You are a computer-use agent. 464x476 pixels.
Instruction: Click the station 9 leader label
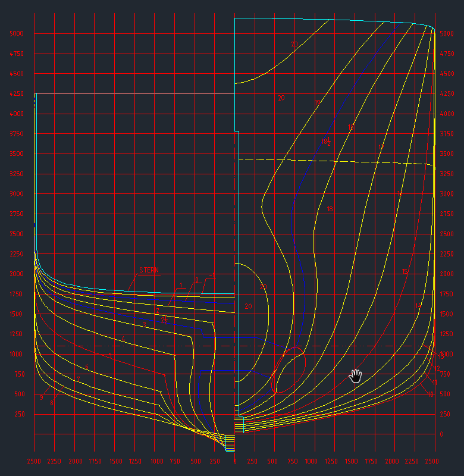(41, 397)
